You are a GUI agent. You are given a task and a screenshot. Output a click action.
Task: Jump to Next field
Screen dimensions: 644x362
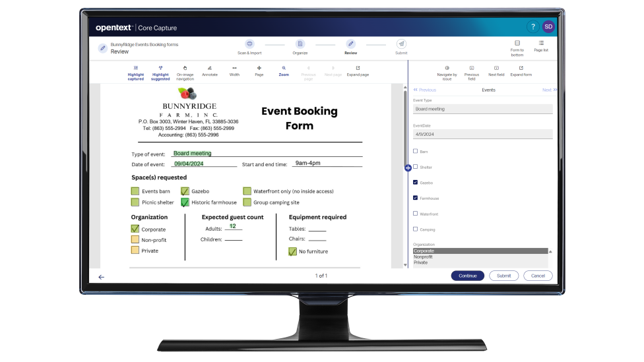pos(496,71)
